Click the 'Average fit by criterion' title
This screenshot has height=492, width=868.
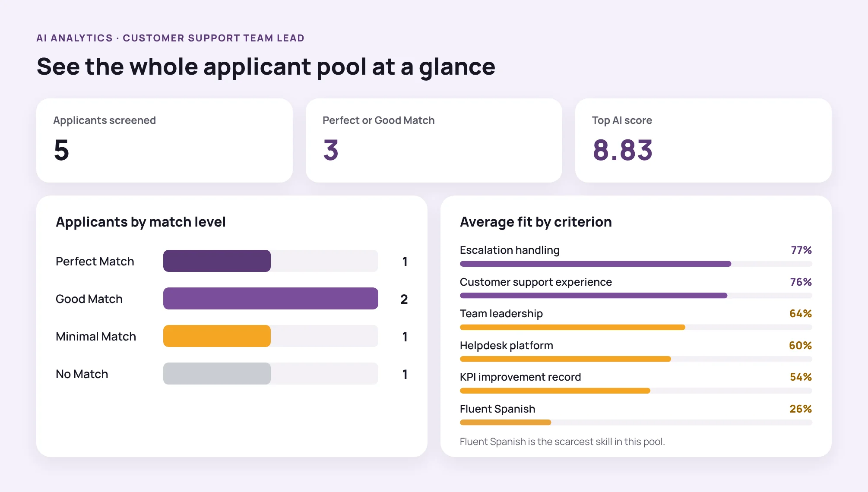[x=536, y=222]
